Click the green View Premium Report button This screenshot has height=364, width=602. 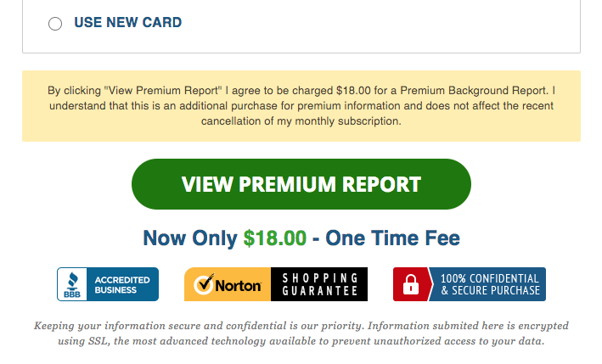pyautogui.click(x=301, y=184)
